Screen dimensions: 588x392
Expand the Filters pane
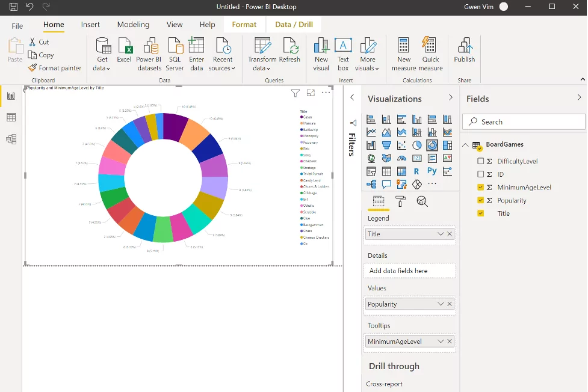click(x=352, y=97)
